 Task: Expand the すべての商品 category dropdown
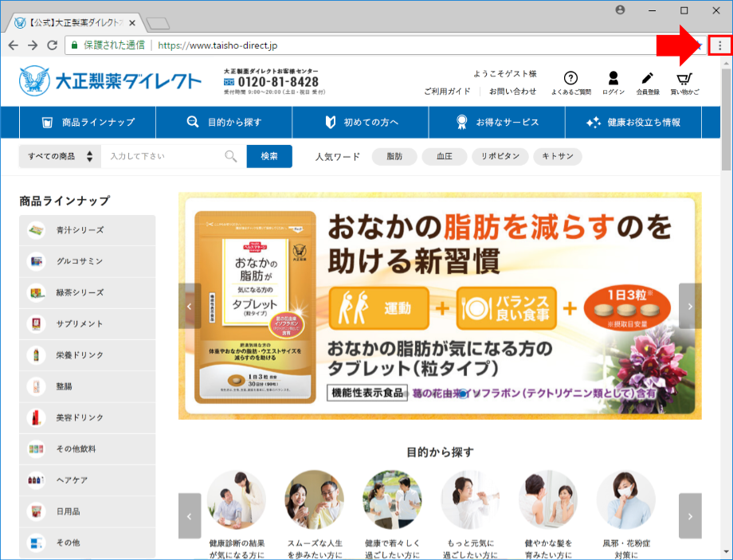pyautogui.click(x=60, y=156)
